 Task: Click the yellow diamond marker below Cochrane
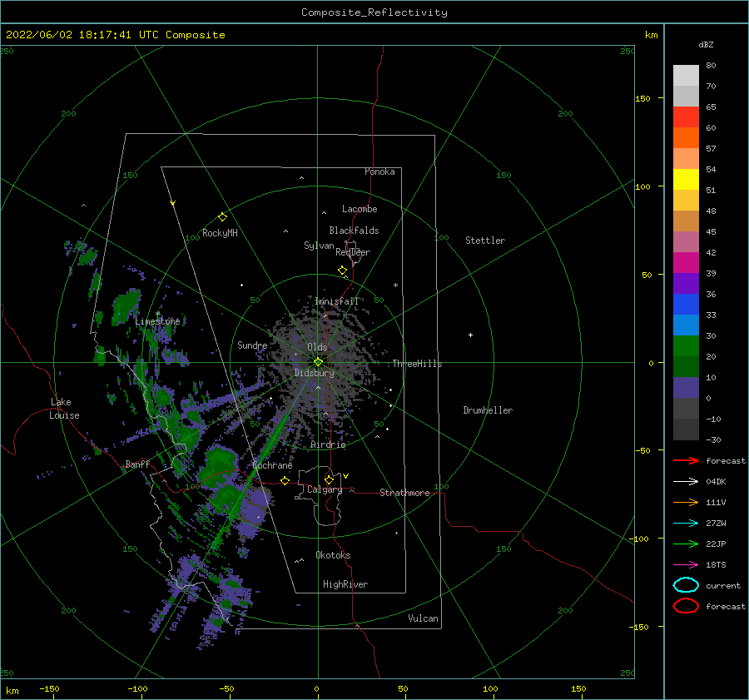(285, 480)
